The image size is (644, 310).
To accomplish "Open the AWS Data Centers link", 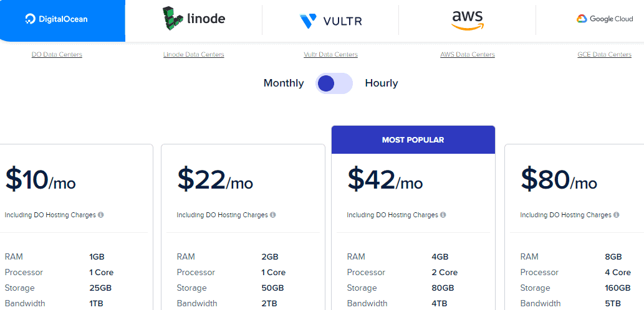I will tap(468, 55).
